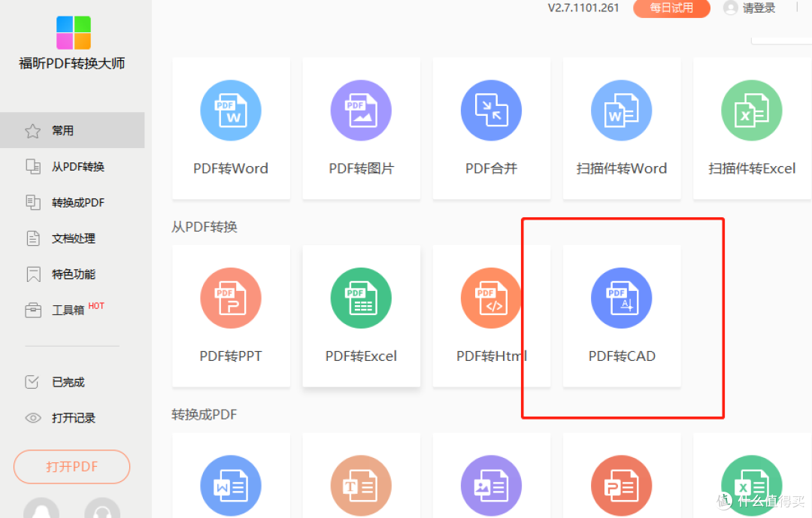Click the blue Word-to-PDF icon in 转换成PDF

click(231, 486)
